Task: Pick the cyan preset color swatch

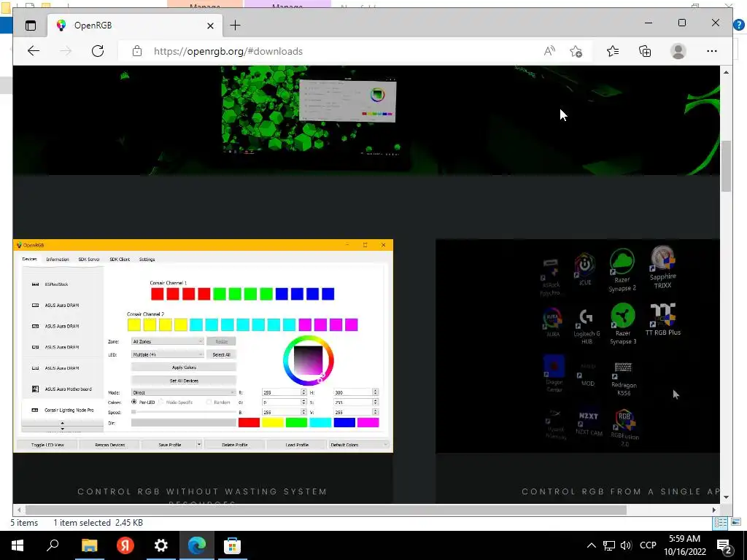Action: pyautogui.click(x=320, y=422)
